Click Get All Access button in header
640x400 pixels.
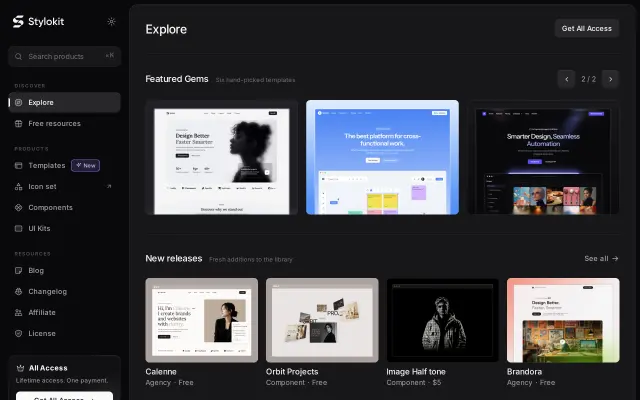587,29
